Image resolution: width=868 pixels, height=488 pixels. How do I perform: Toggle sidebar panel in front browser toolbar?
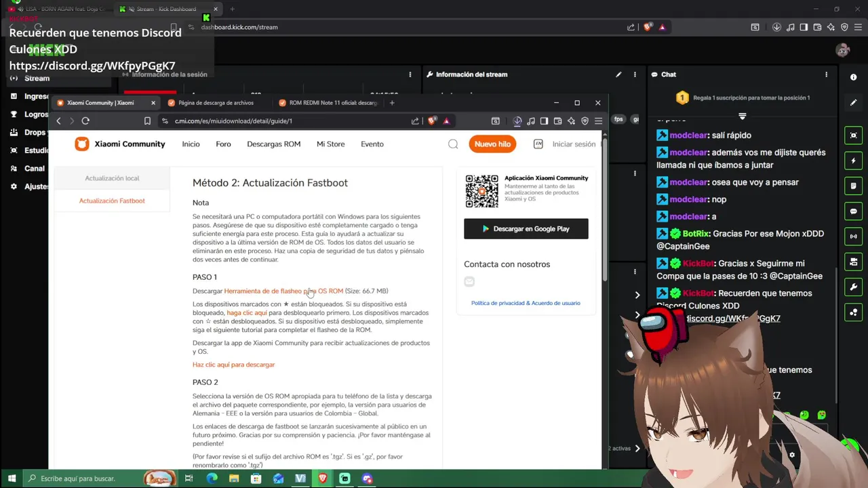(544, 121)
